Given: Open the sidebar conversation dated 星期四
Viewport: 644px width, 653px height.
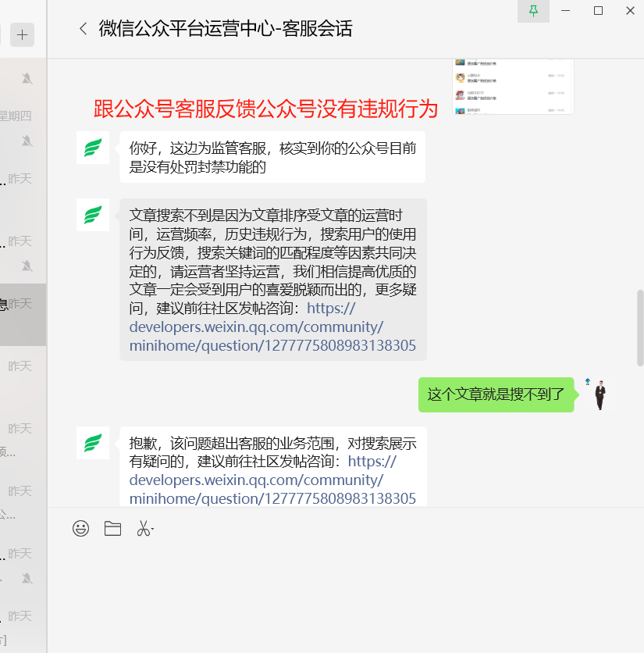Looking at the screenshot, I should tap(23, 127).
